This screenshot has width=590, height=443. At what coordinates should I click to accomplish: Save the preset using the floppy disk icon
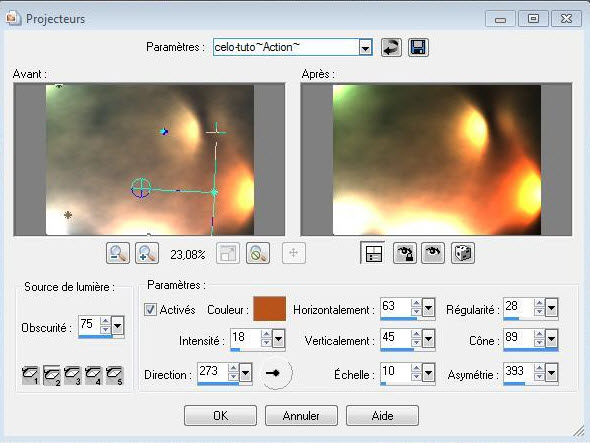(418, 47)
